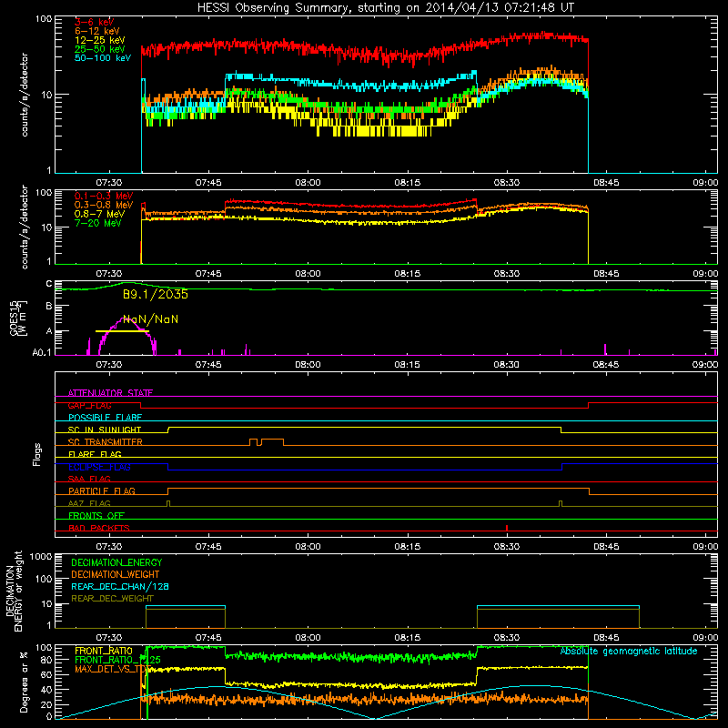Select the olive flag label below PARTICLE_FLAG

pos(89,503)
